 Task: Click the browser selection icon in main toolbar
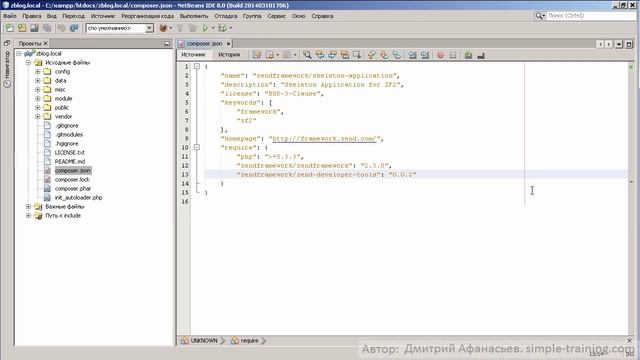pos(163,28)
